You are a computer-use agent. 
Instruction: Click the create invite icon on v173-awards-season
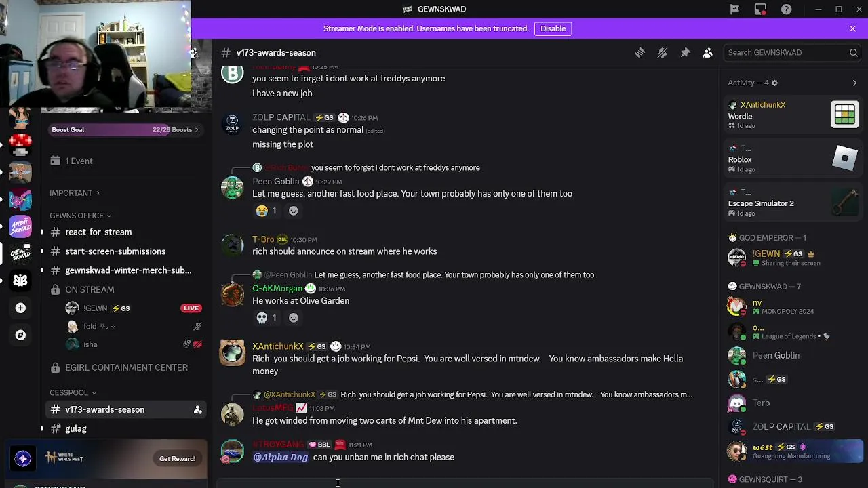coord(197,410)
